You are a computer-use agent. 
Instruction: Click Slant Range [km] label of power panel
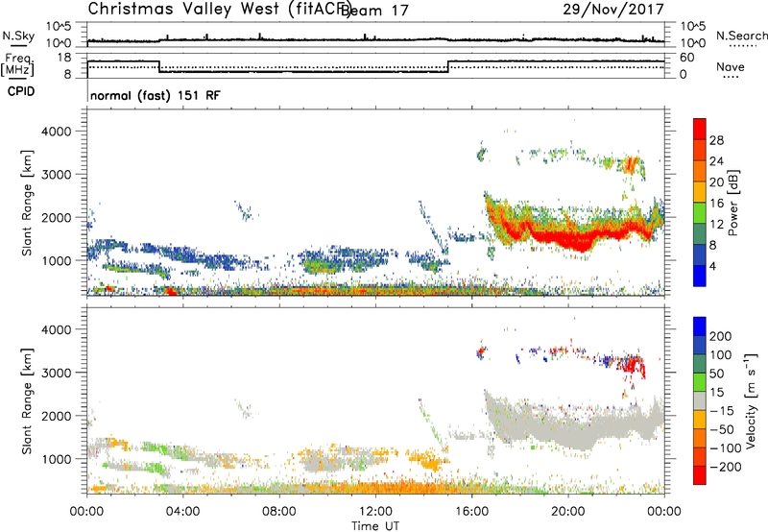pyautogui.click(x=27, y=203)
